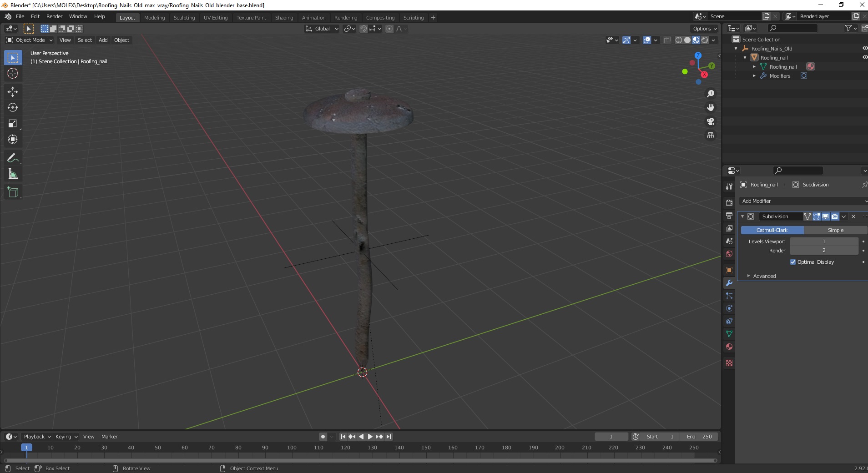Open the viewport Add menu

pos(103,40)
